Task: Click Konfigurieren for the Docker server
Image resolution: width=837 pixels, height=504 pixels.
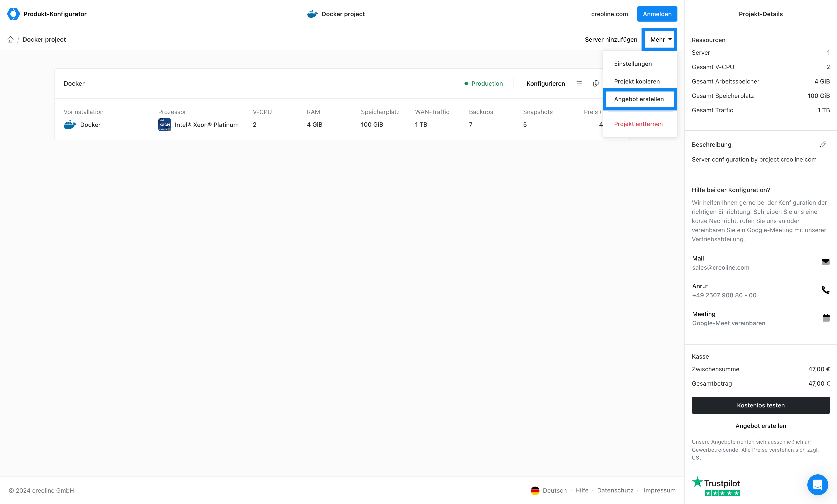Action: click(546, 83)
